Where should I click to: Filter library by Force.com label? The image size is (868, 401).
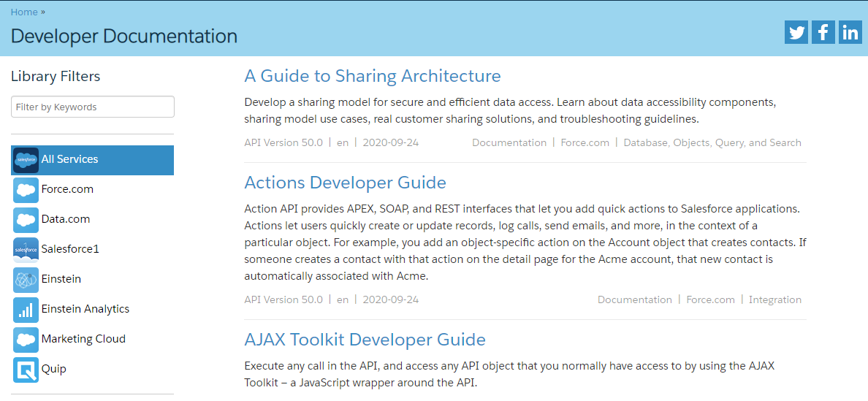tap(67, 189)
